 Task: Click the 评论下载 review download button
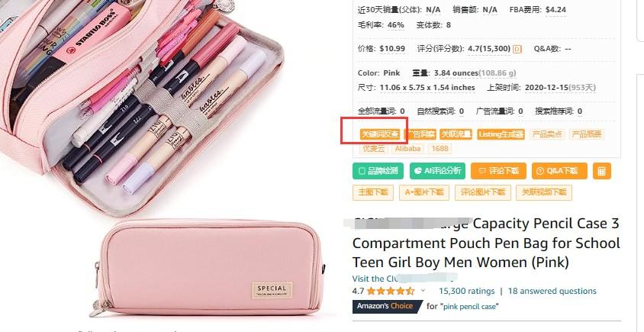click(498, 171)
